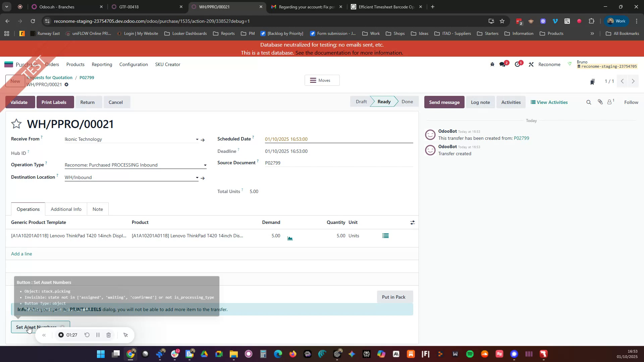644x362 pixels.
Task: Search messages with the chatter magnifier
Action: (589, 102)
